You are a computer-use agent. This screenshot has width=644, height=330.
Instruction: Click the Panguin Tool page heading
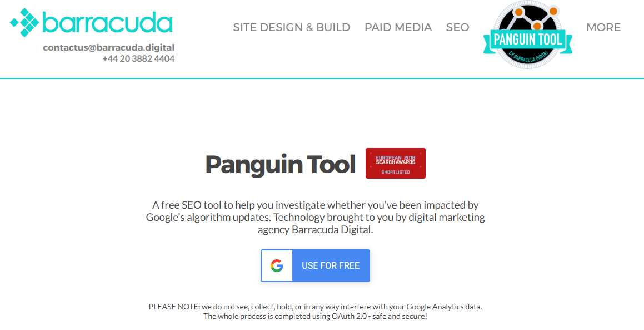280,164
